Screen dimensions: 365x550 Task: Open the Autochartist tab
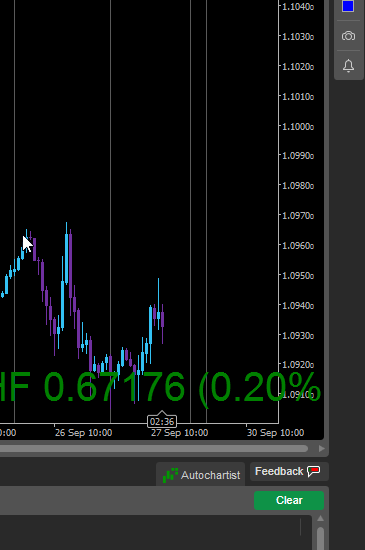click(x=201, y=475)
